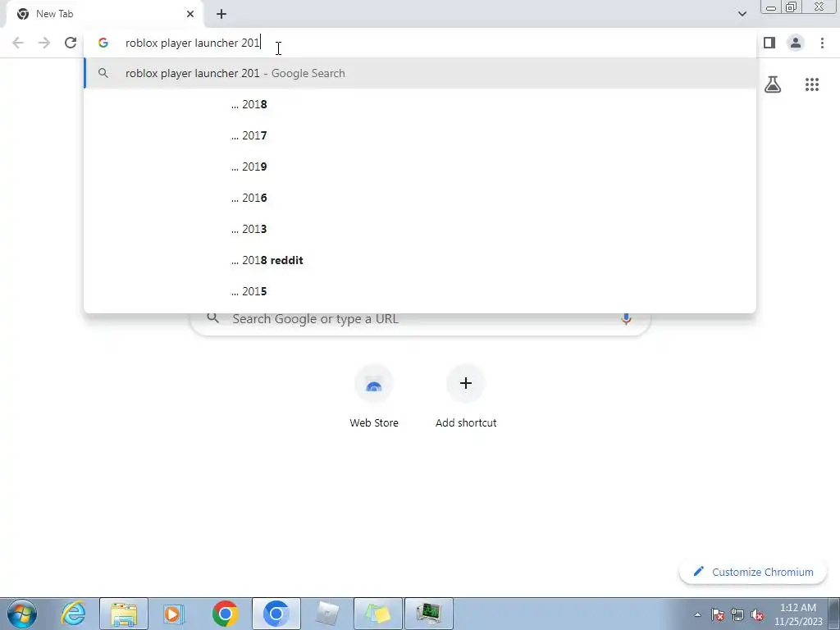
Task: Select 'roblox player launcher 201 - Google Search' suggestion
Action: click(420, 73)
